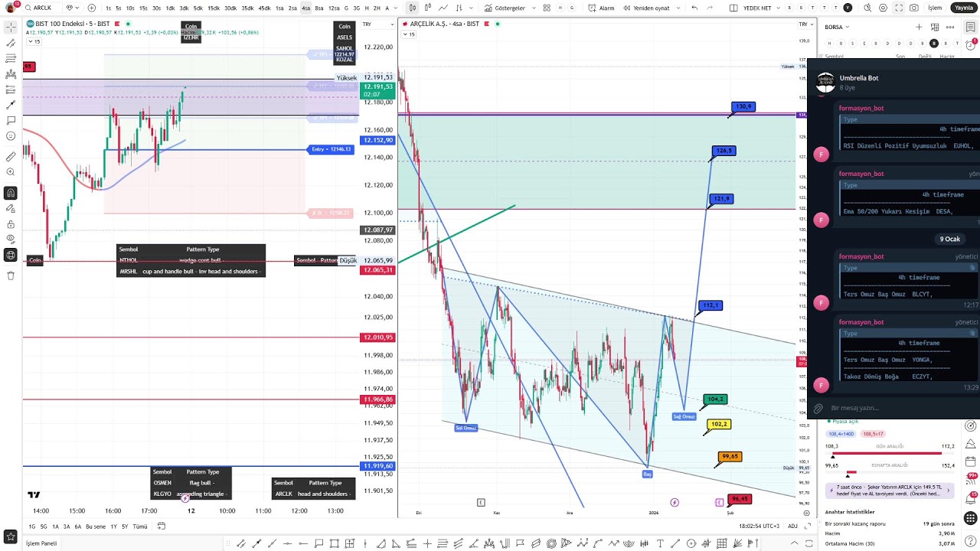Screen dimensions: 980x551
Task: Toggle the ADJ price adjustment
Action: click(x=792, y=526)
